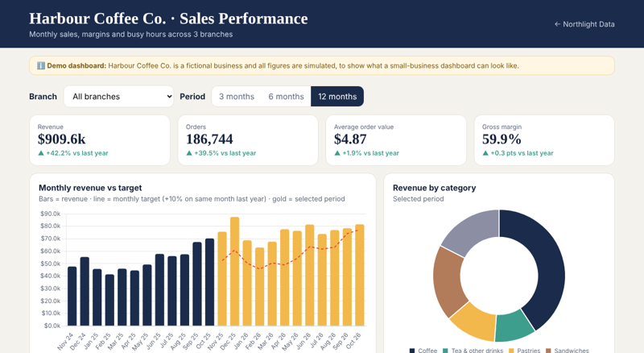Click the +39.5% vs last year text
Screen dimensions: 644x353
pos(225,153)
